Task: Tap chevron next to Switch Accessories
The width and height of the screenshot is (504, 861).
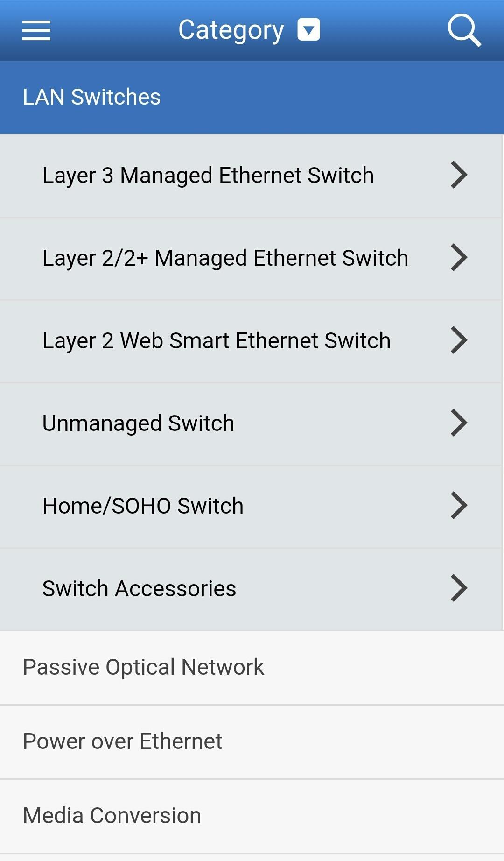Action: point(459,588)
